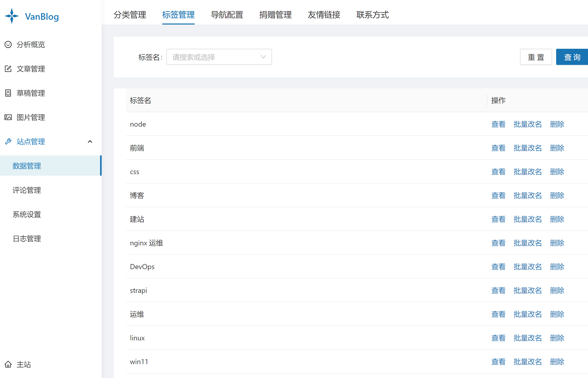The width and height of the screenshot is (588, 378).
Task: Click the DevOps tag name cell
Action: pos(306,267)
